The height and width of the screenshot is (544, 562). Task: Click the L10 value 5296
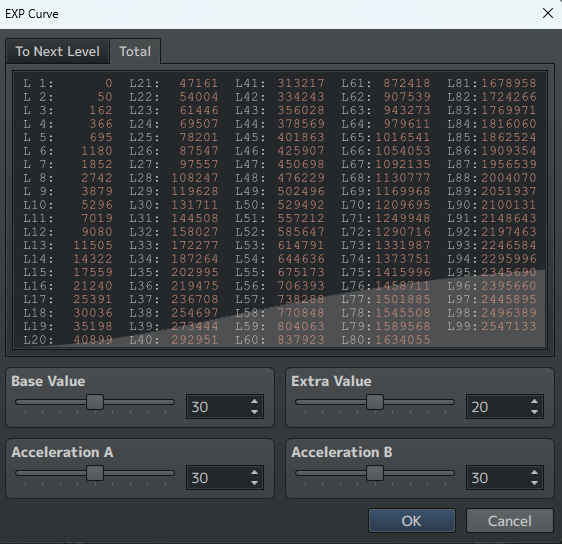[x=97, y=205]
